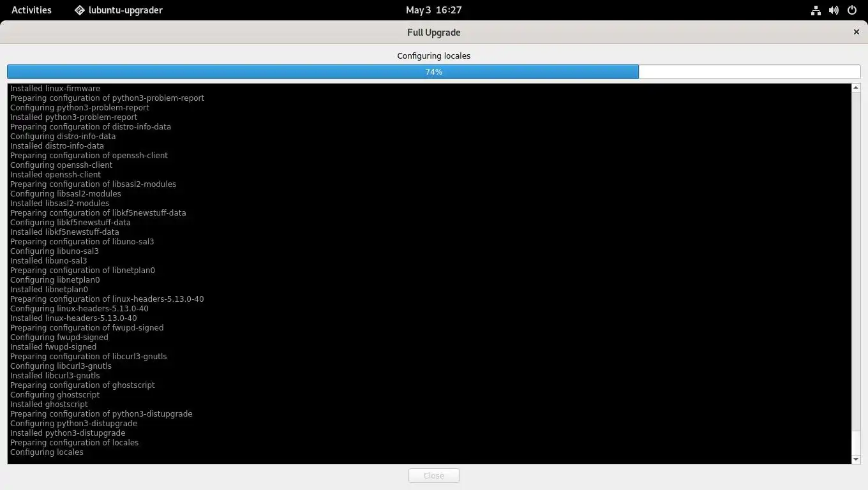This screenshot has height=490, width=868.
Task: Select 'Preparing configuration of libcurl3-gnutls'
Action: [89, 357]
